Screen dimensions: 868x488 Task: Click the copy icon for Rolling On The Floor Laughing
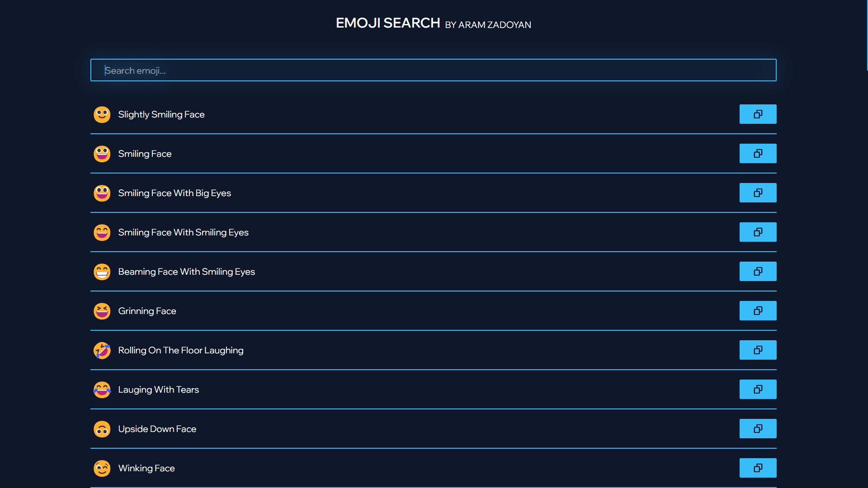click(758, 350)
